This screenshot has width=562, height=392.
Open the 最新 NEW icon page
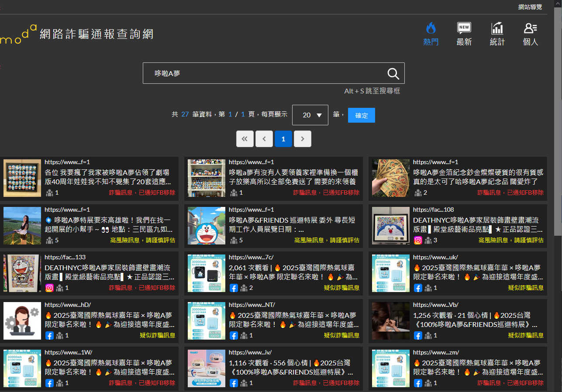point(464,34)
